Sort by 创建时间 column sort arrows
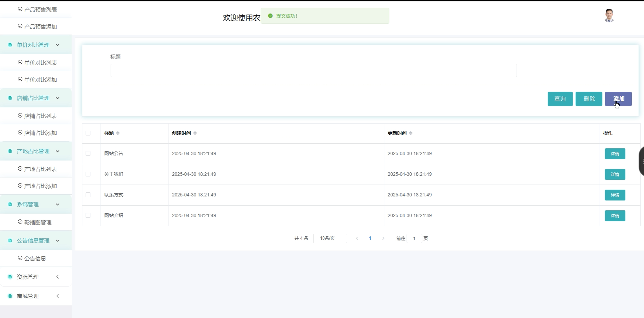644x318 pixels. click(195, 133)
